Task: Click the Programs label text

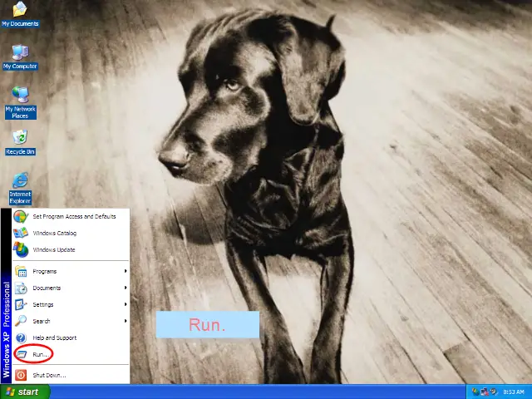Action: pos(44,272)
